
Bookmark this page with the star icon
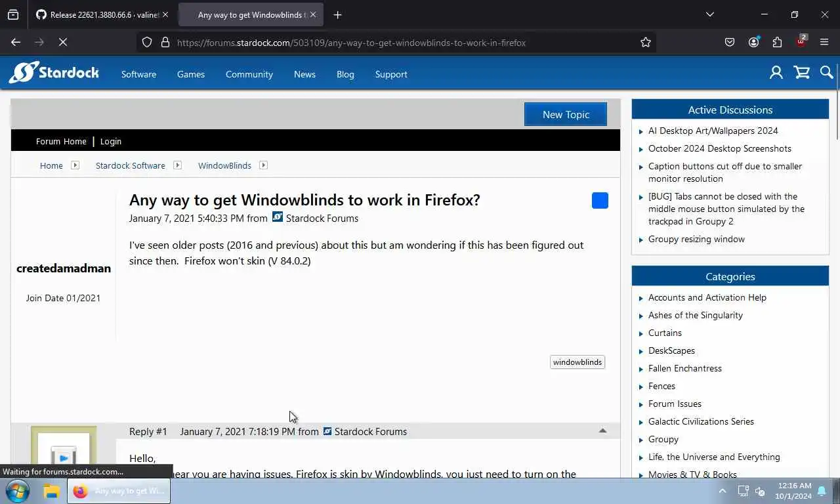click(646, 42)
